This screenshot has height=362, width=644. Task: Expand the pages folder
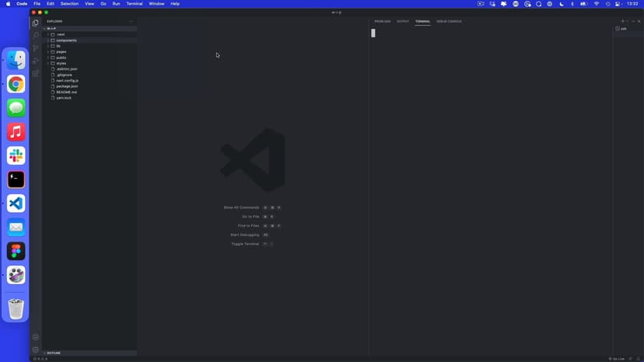pos(61,51)
